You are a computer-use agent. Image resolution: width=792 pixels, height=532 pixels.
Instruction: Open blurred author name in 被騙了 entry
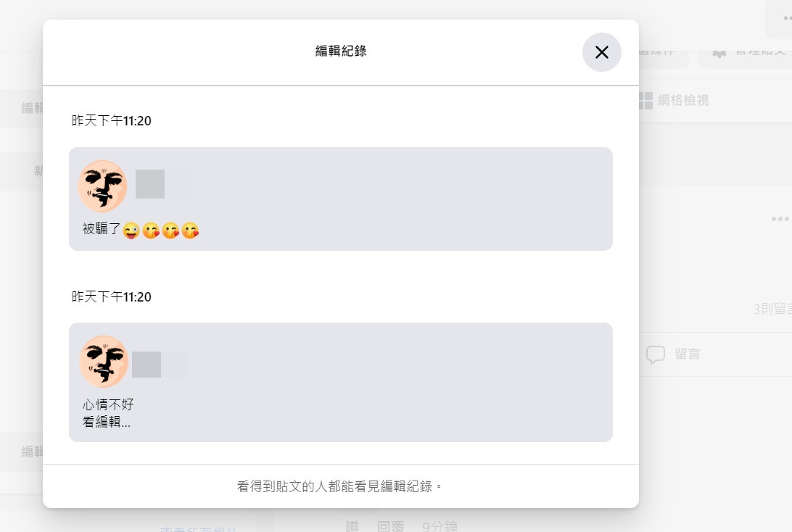150,183
